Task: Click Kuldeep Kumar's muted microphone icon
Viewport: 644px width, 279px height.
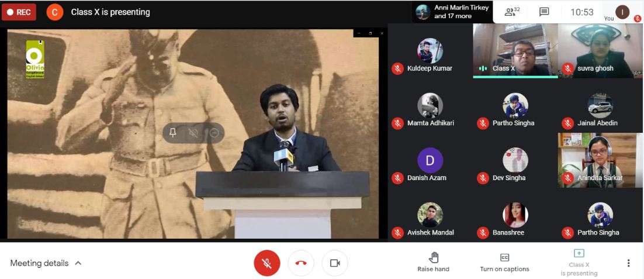Action: (x=397, y=68)
